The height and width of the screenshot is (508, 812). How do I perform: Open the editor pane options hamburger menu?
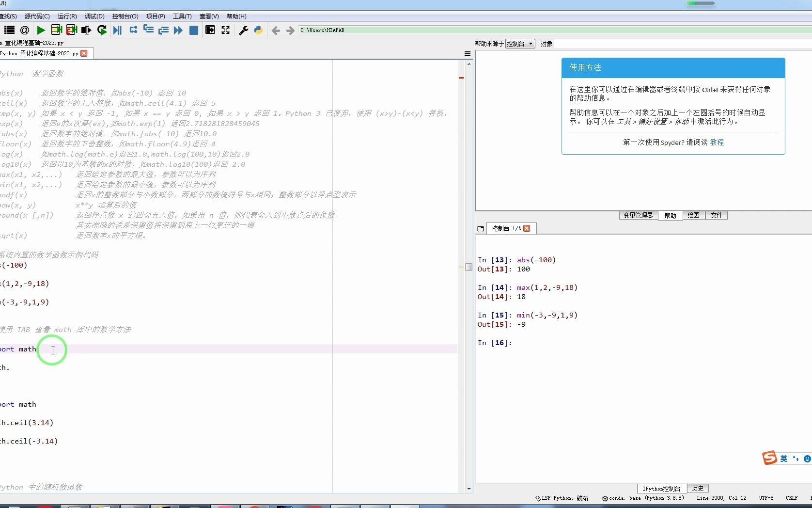[468, 54]
